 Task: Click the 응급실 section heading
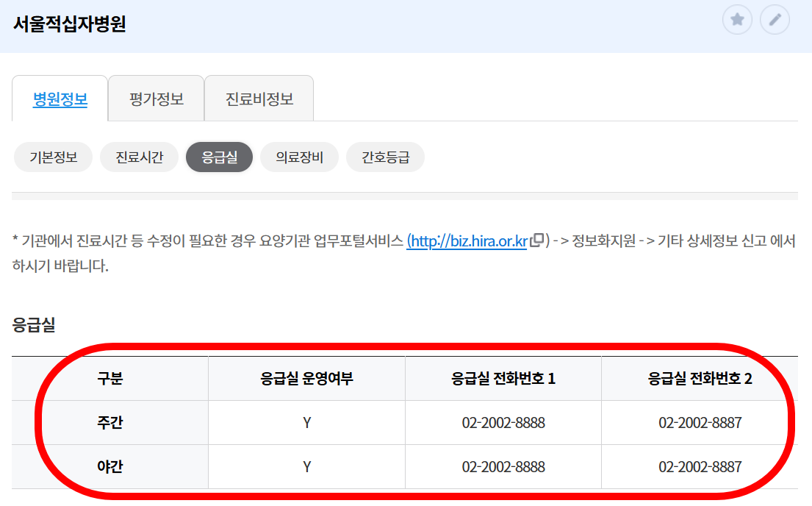[34, 325]
